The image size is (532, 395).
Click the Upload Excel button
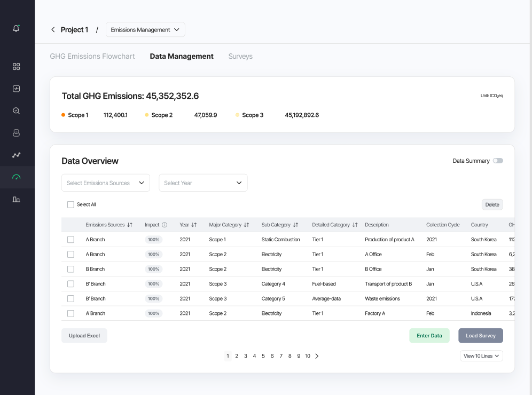click(x=84, y=336)
